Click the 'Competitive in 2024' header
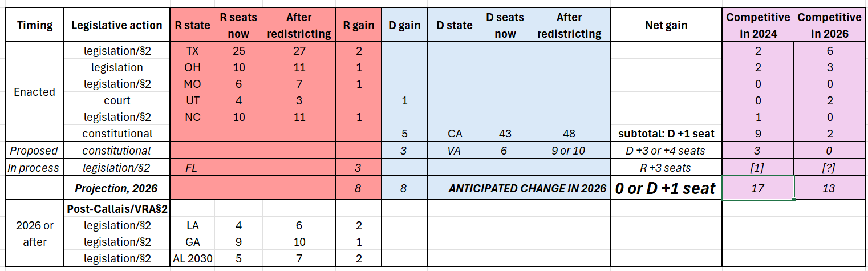868x271 pixels. (758, 25)
